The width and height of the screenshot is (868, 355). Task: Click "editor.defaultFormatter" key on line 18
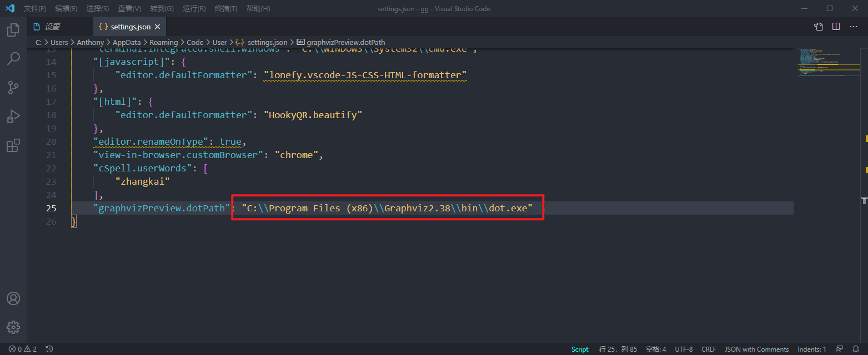pyautogui.click(x=184, y=115)
